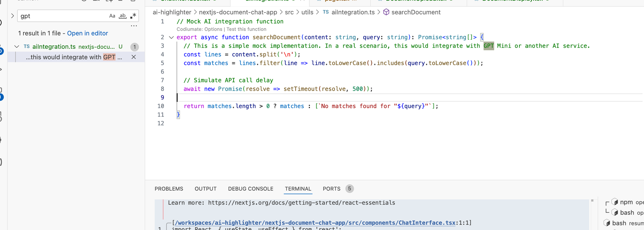This screenshot has width=644, height=230.
Task: Select npm terminal in terminal list
Action: pyautogui.click(x=626, y=202)
